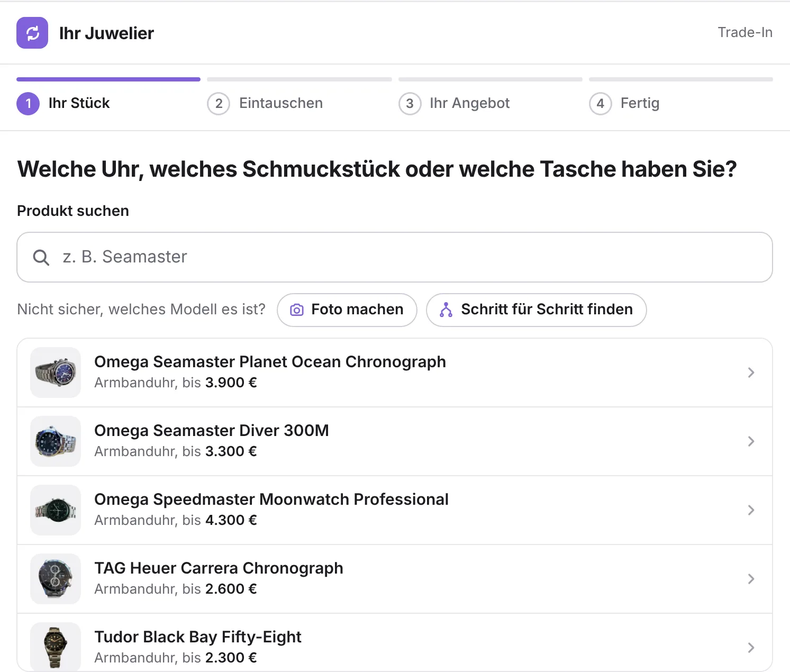Click the Schritt für Schritt finden button

tap(536, 310)
